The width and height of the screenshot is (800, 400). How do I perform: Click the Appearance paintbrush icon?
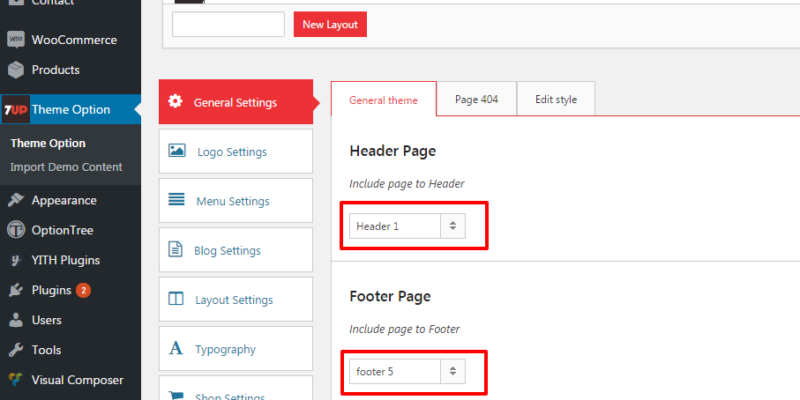(x=16, y=200)
